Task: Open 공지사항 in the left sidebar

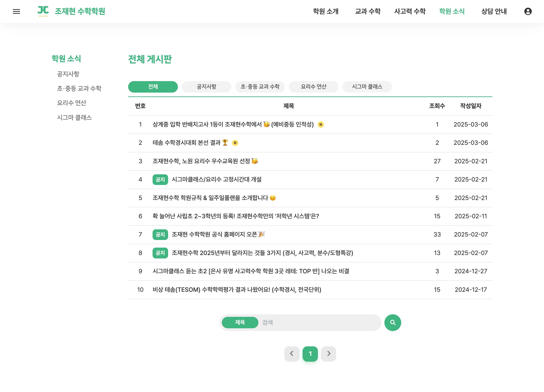Action: tap(68, 74)
